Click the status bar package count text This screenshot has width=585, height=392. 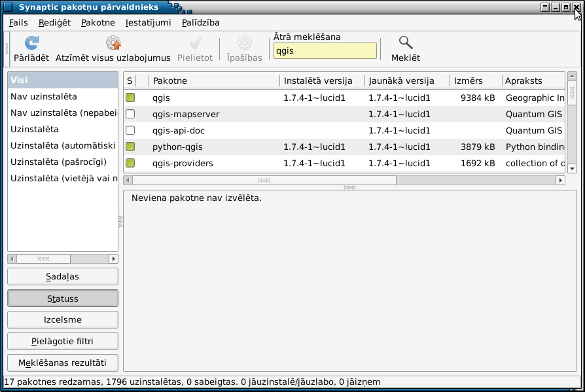pos(192,382)
